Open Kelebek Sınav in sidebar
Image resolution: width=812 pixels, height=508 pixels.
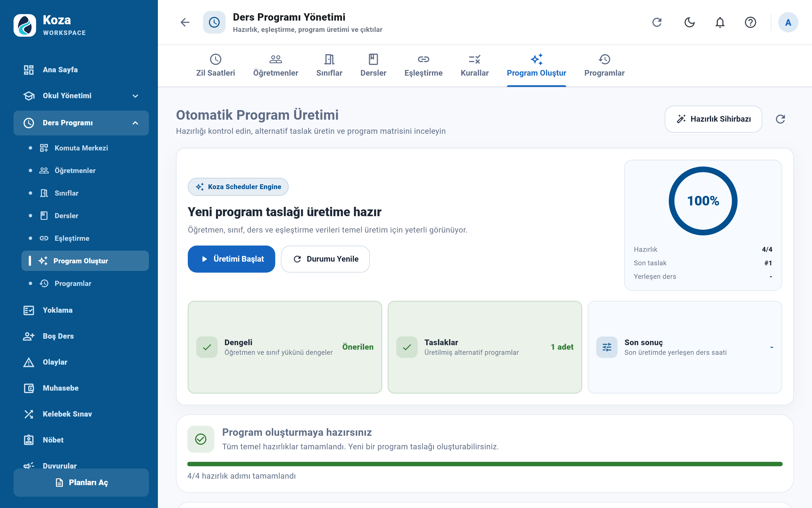(x=81, y=414)
